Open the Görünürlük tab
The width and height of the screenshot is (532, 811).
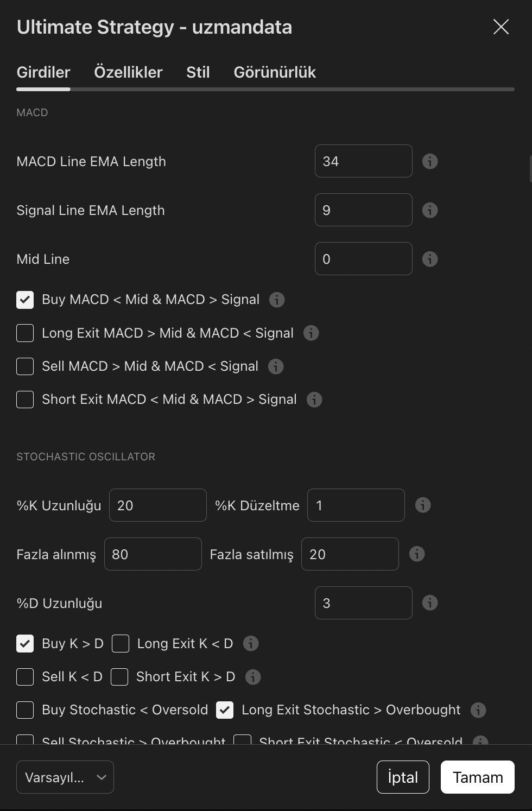click(x=275, y=72)
